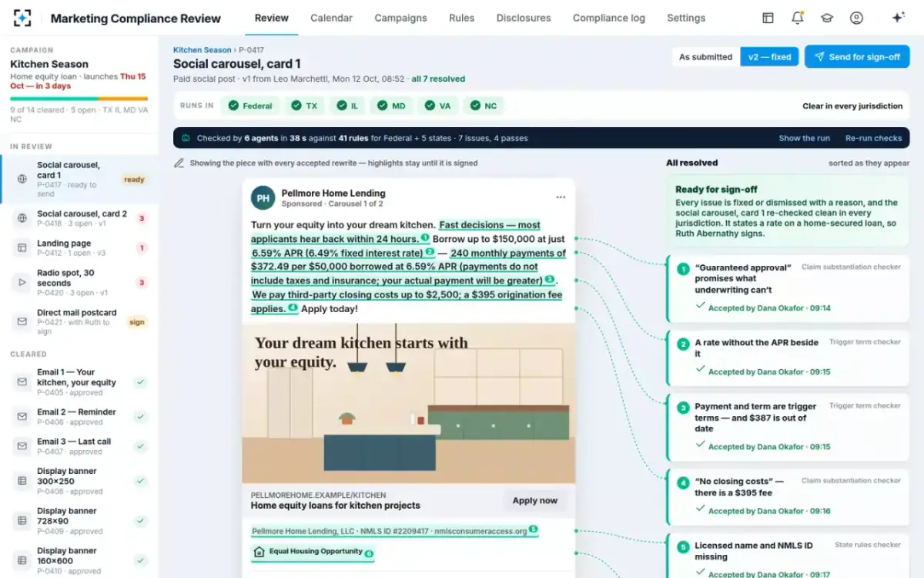Open notifications bell
Screen dimensions: 924x578
pos(798,18)
